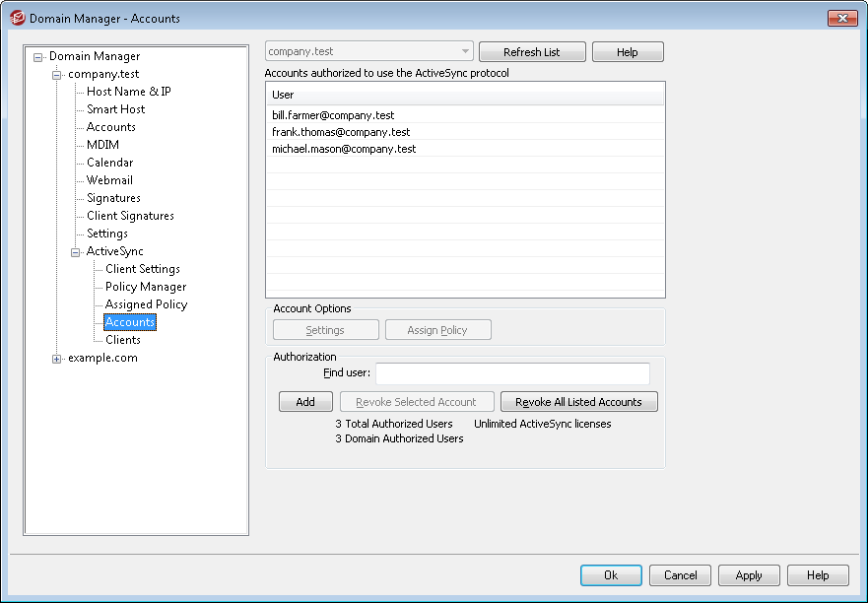
Task: Click Revoke All Listed Accounts button
Action: point(578,402)
